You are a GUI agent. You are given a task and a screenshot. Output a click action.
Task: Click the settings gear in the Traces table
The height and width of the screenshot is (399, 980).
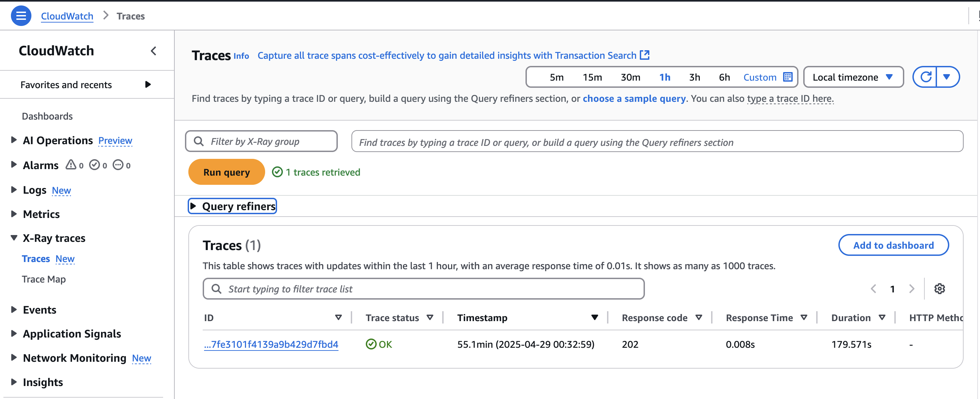[940, 289]
